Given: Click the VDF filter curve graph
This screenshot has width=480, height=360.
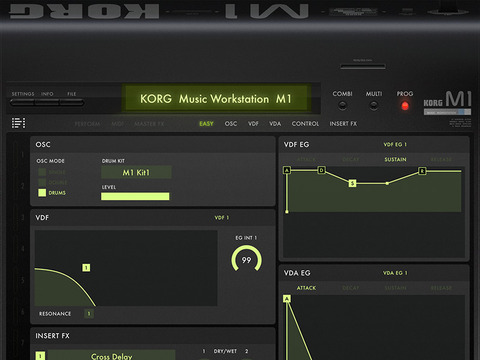Looking at the screenshot, I should (x=126, y=268).
